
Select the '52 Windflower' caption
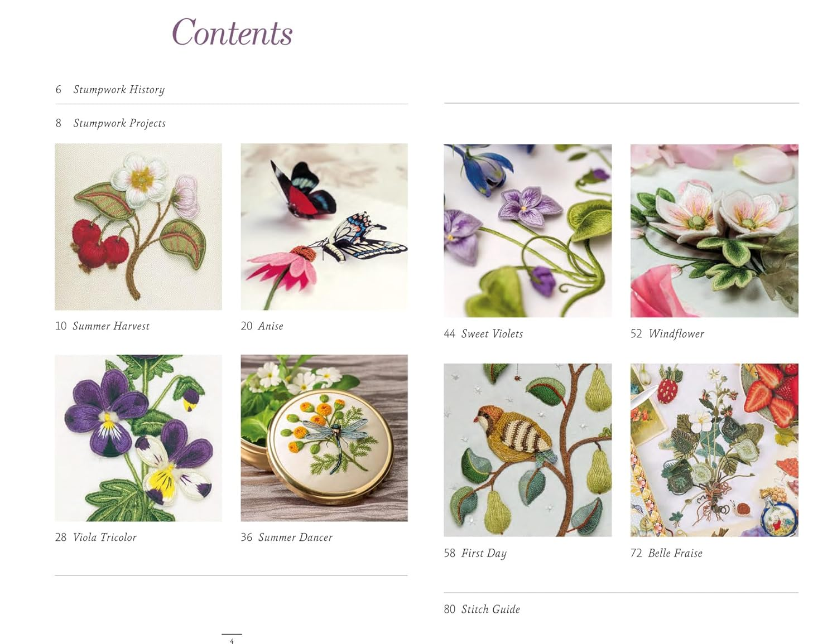(667, 334)
